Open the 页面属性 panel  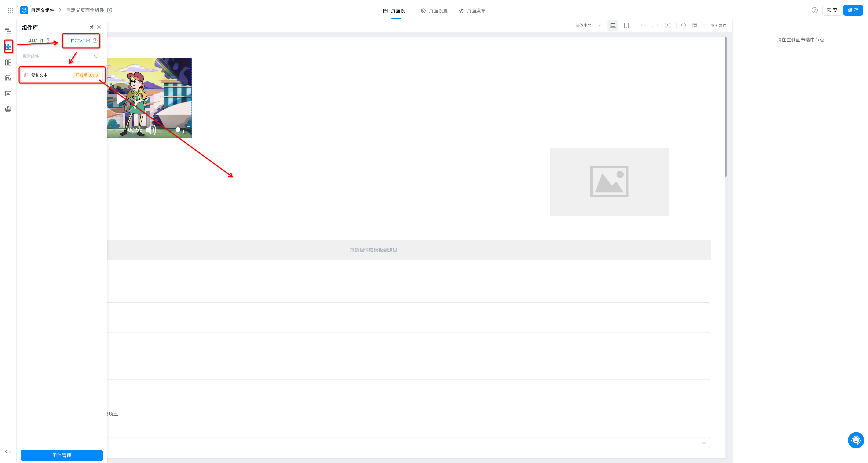click(x=718, y=26)
